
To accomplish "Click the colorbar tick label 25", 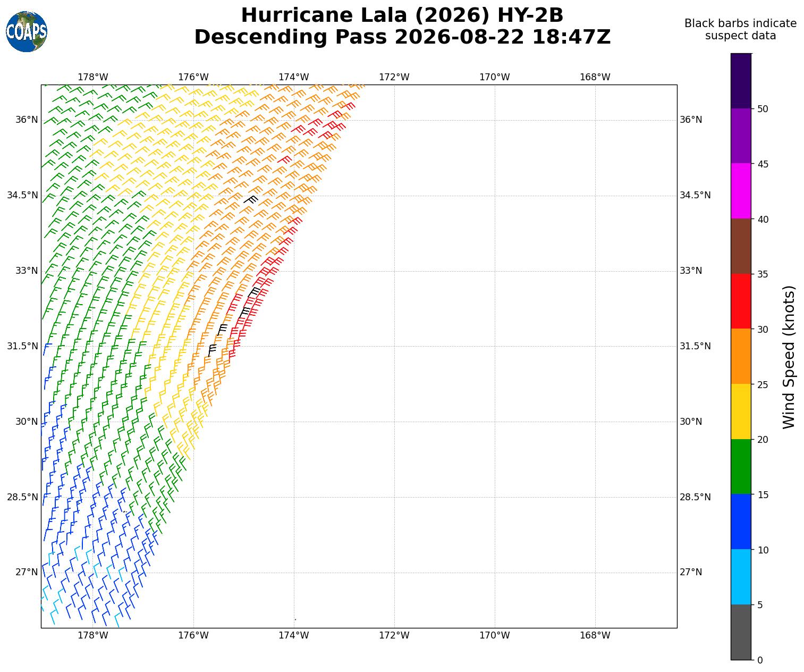I will click(763, 385).
